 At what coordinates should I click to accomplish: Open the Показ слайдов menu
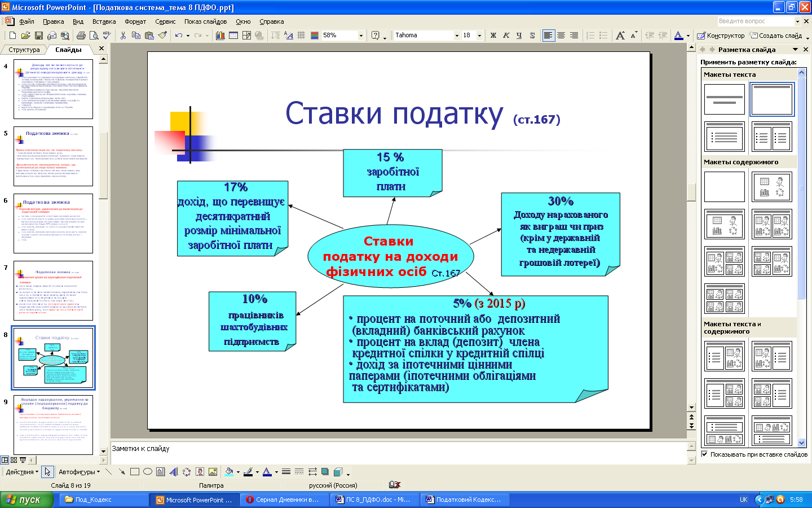[x=205, y=21]
